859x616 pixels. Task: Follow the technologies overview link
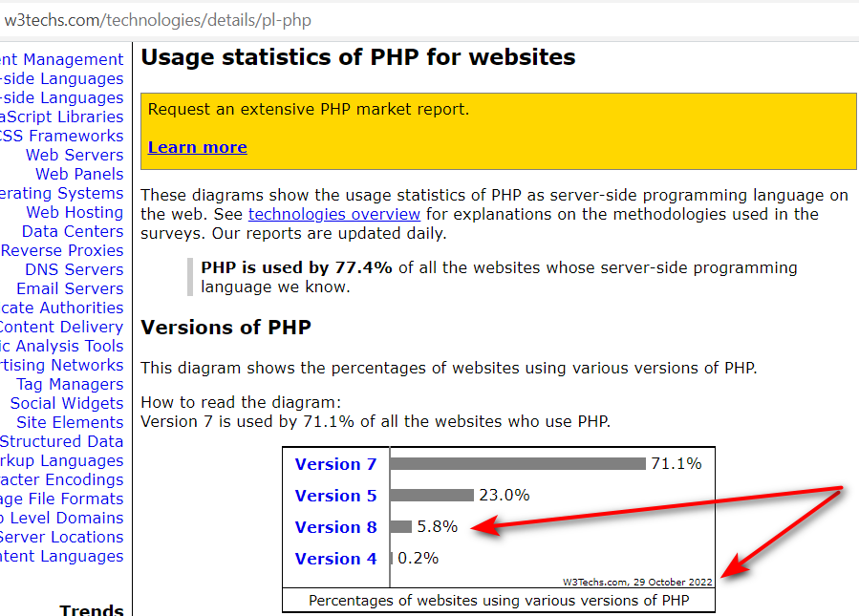click(334, 214)
